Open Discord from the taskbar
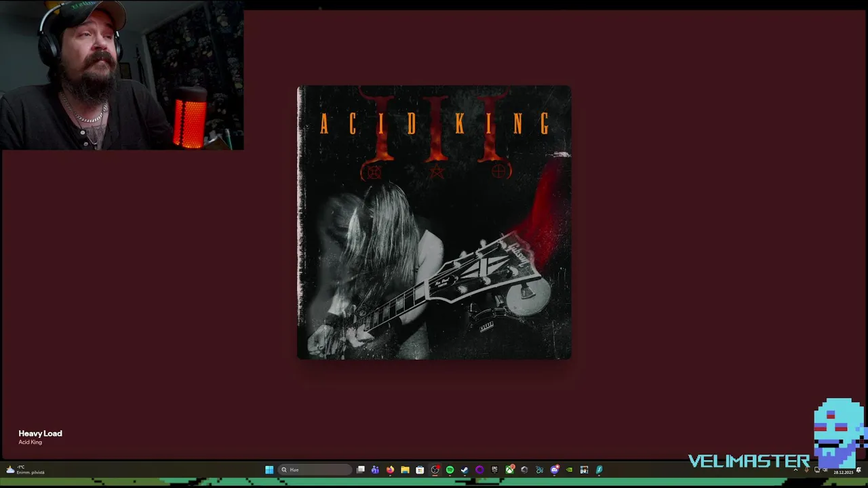868x488 pixels. 555,470
